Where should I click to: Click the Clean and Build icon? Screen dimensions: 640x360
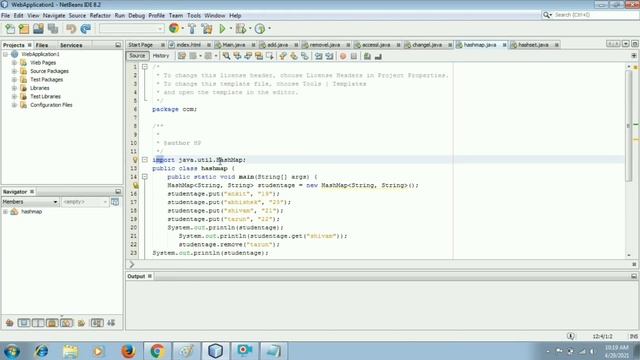click(x=207, y=29)
